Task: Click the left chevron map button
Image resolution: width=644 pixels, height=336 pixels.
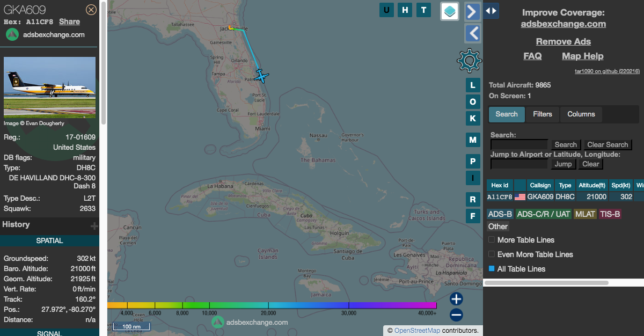Action: pos(472,33)
